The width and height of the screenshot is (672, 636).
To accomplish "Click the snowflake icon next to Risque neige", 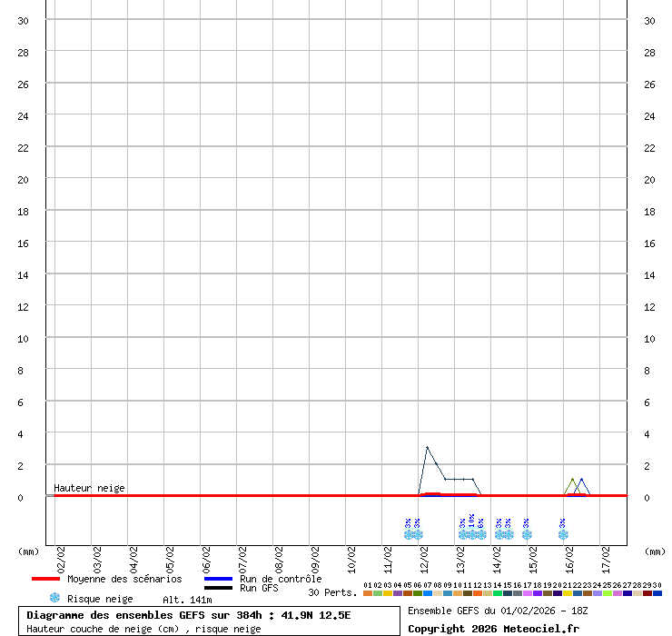I will coord(54,598).
